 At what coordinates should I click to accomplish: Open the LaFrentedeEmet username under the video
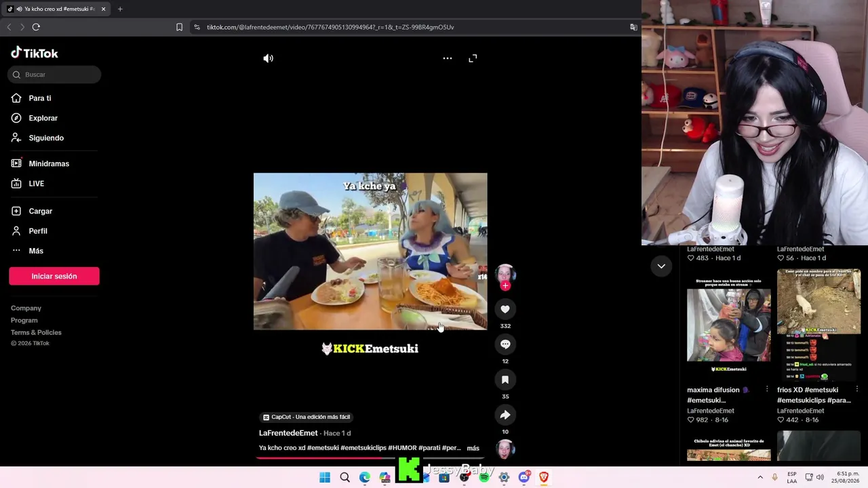(288, 433)
